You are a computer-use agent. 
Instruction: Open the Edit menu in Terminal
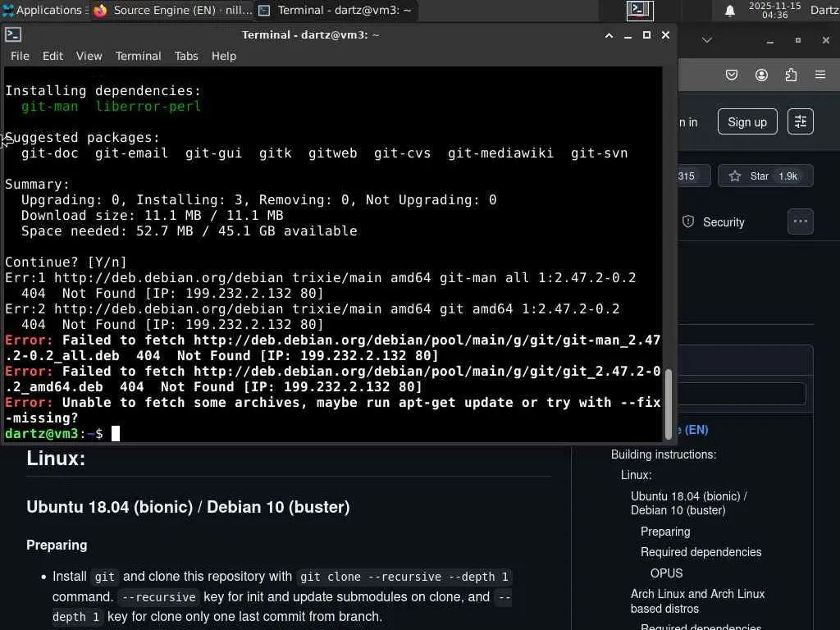(53, 56)
